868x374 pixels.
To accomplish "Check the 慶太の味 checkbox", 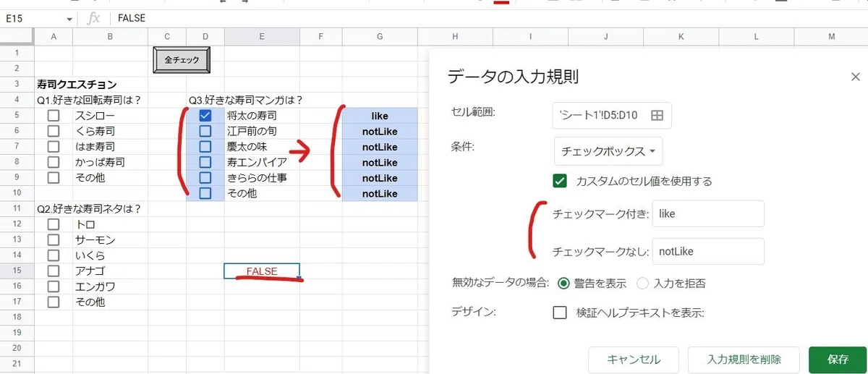I will tap(205, 147).
